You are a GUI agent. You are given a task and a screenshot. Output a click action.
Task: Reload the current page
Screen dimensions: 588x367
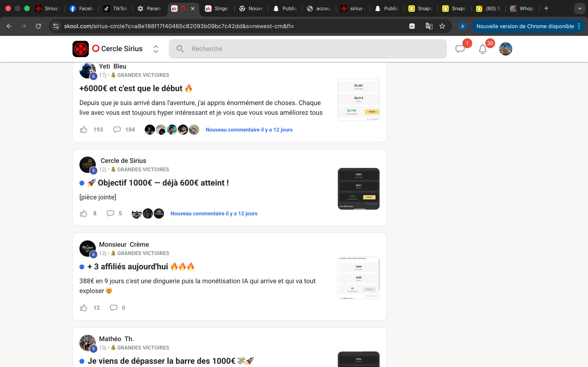click(x=38, y=26)
